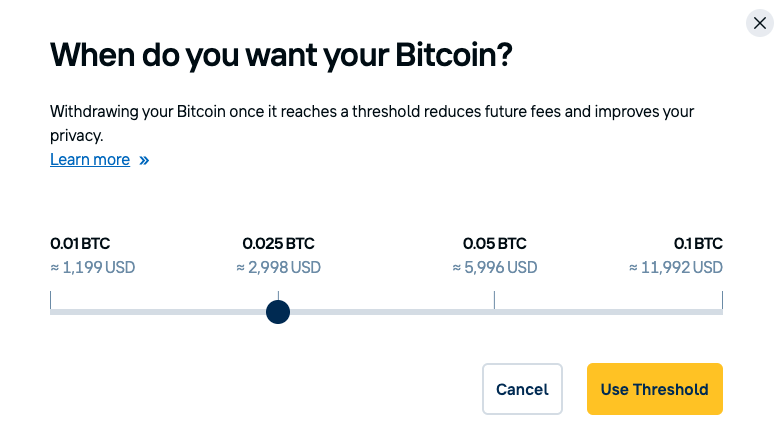Click the "When do you want your Bitcoin?" heading
Image resolution: width=784 pixels, height=447 pixels.
click(281, 54)
